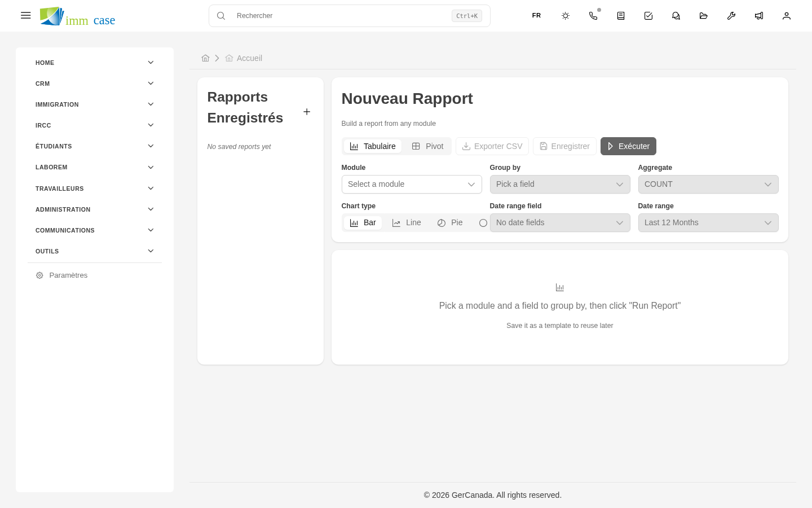
Task: Click the search magnifier icon
Action: (x=221, y=16)
